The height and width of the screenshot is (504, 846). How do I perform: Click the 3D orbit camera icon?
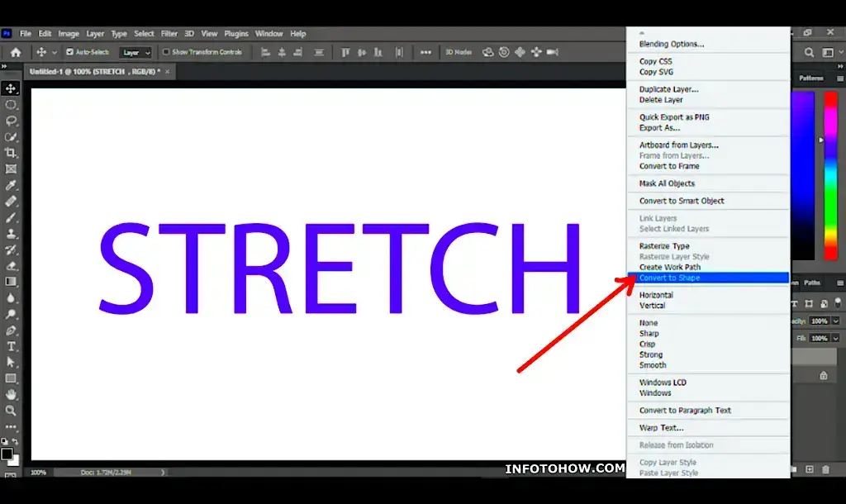(x=487, y=52)
